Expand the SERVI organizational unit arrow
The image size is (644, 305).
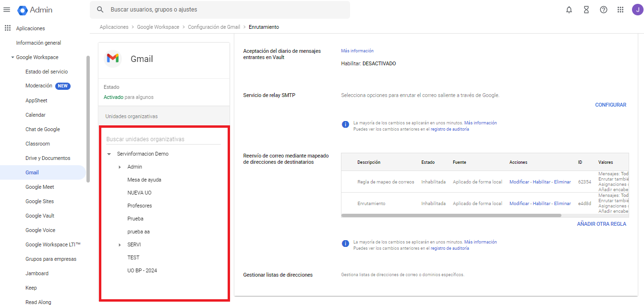click(120, 245)
